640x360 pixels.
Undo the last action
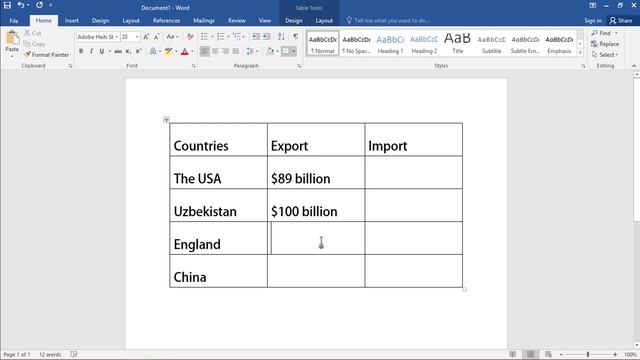pos(20,5)
